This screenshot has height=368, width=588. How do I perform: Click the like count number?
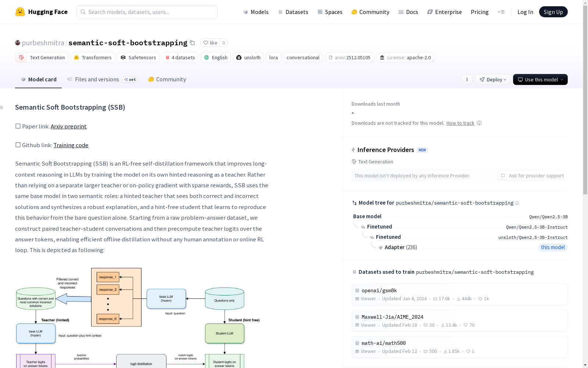click(223, 43)
